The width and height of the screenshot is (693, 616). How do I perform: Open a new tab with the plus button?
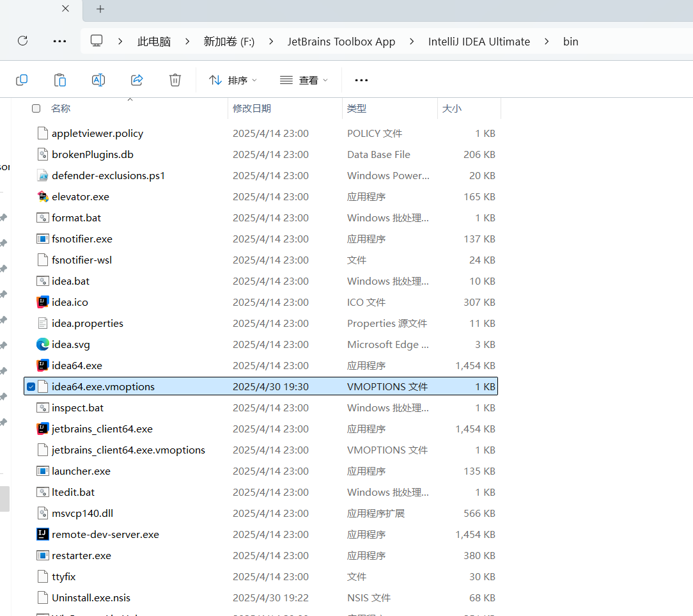pos(100,9)
